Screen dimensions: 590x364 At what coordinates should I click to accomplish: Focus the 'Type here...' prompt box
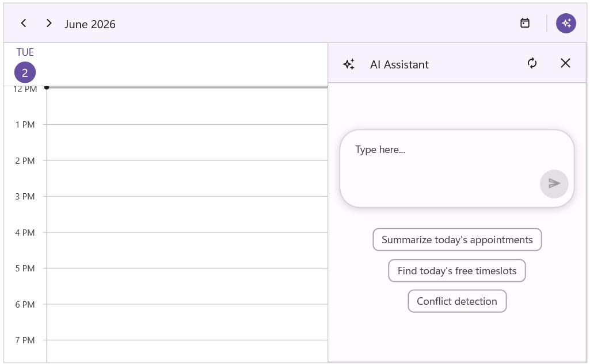tap(457, 168)
